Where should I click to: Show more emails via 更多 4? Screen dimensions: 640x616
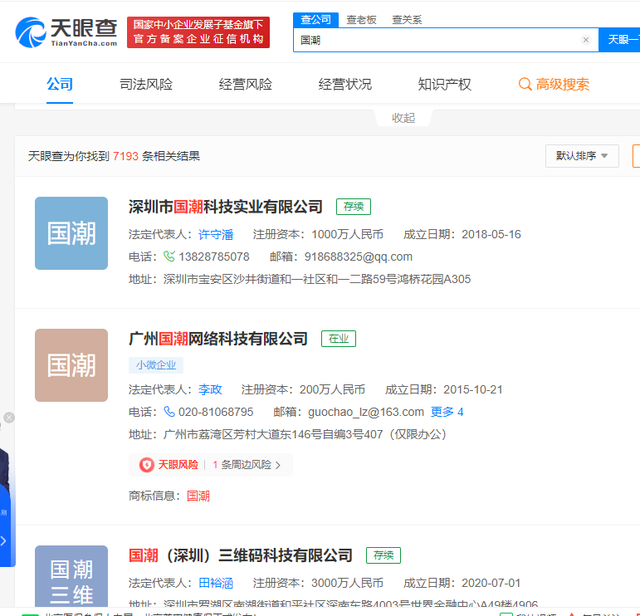(447, 412)
